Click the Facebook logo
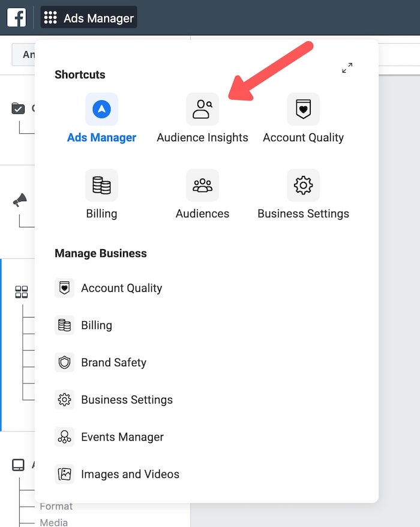 pos(16,17)
